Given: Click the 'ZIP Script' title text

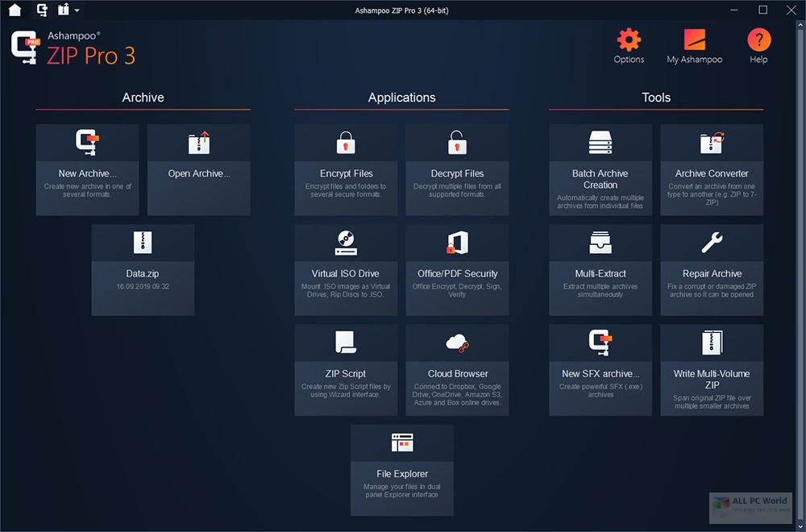Looking at the screenshot, I should tap(346, 374).
